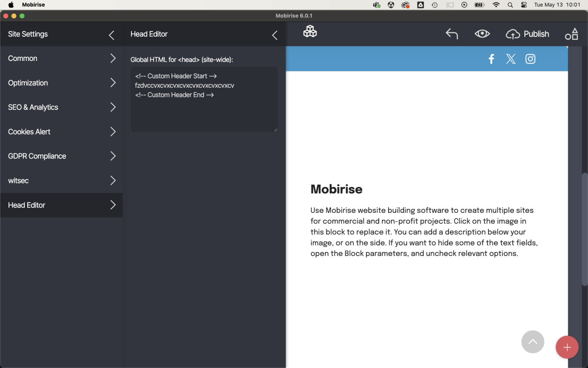Image resolution: width=588 pixels, height=368 pixels.
Task: Click the Site Settings panel title
Action: 28,34
